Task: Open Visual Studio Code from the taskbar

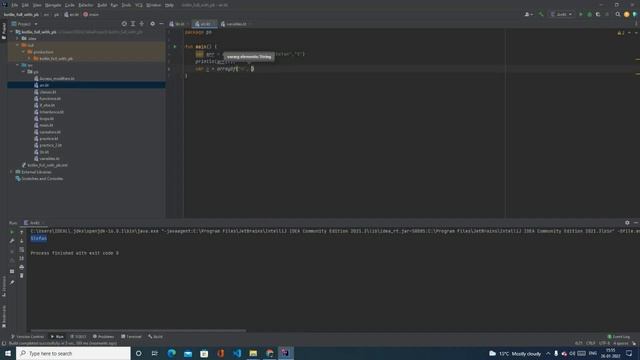Action: coord(237,353)
